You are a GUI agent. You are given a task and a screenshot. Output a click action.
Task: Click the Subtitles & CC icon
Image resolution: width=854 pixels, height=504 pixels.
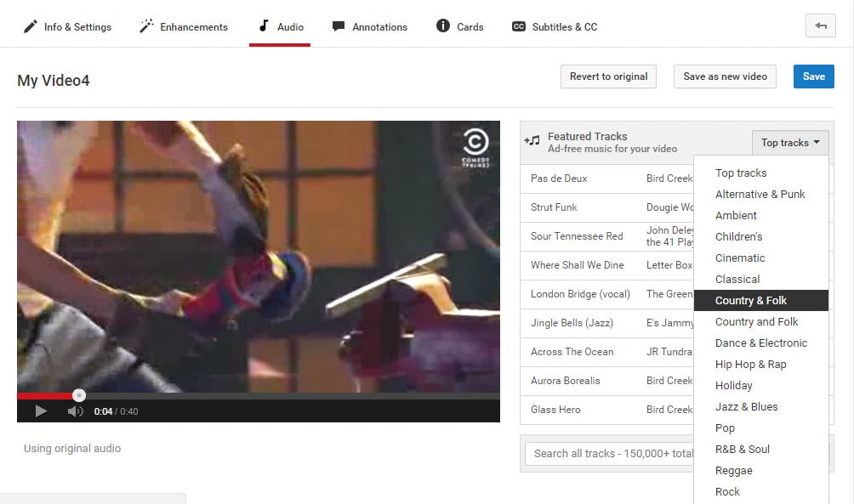point(518,26)
